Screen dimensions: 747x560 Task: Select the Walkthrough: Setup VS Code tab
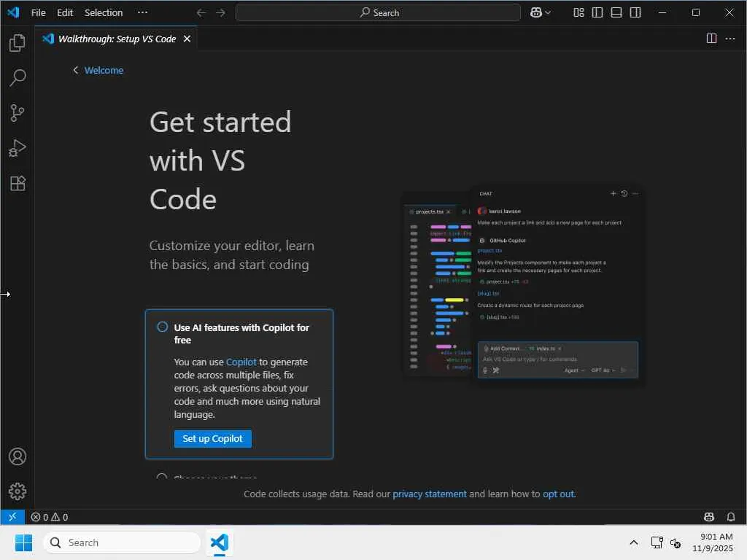116,39
